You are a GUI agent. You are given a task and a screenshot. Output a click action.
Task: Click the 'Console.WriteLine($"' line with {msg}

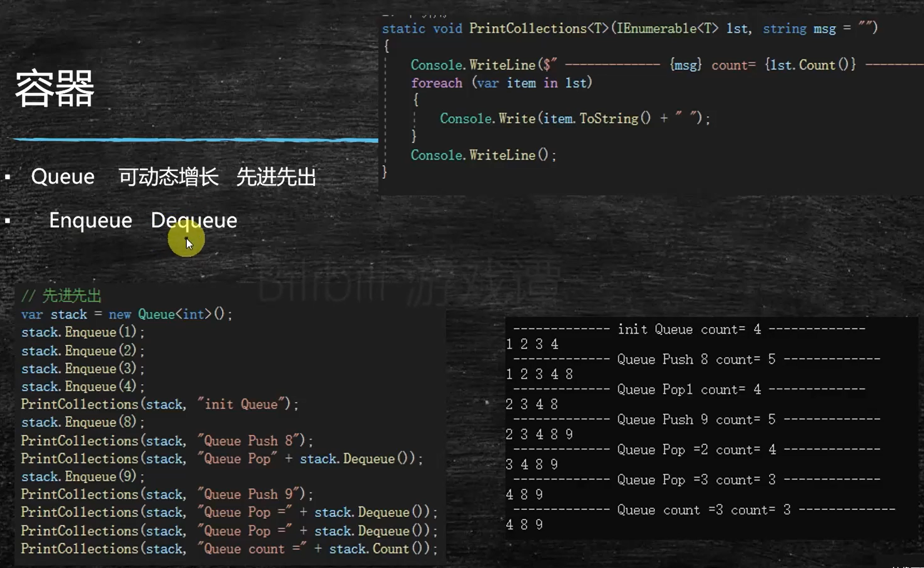point(667,65)
